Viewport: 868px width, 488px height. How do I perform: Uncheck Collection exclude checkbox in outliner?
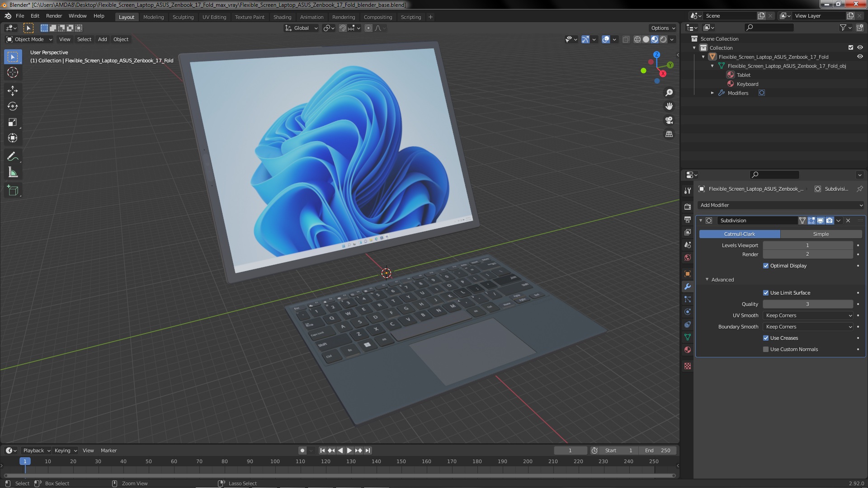pyautogui.click(x=851, y=48)
